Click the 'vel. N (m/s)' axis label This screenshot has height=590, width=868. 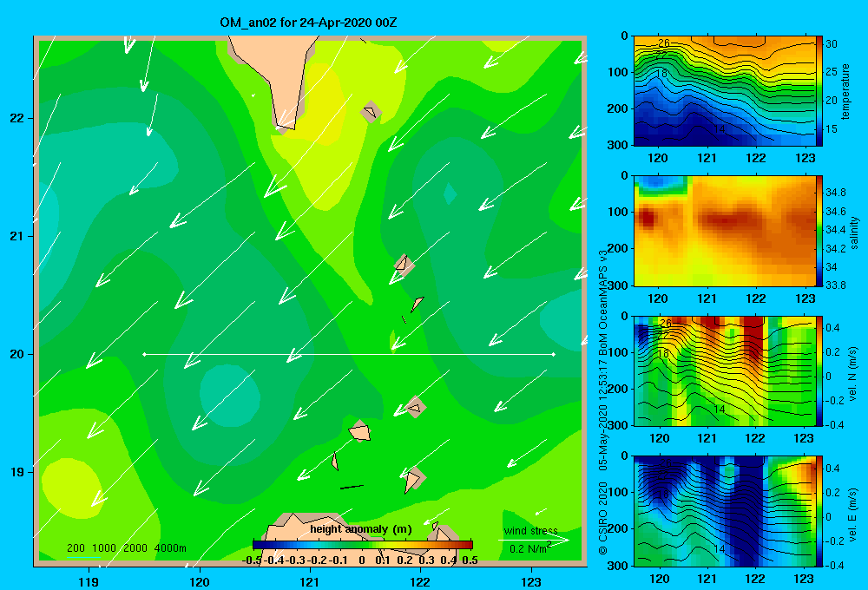point(853,374)
